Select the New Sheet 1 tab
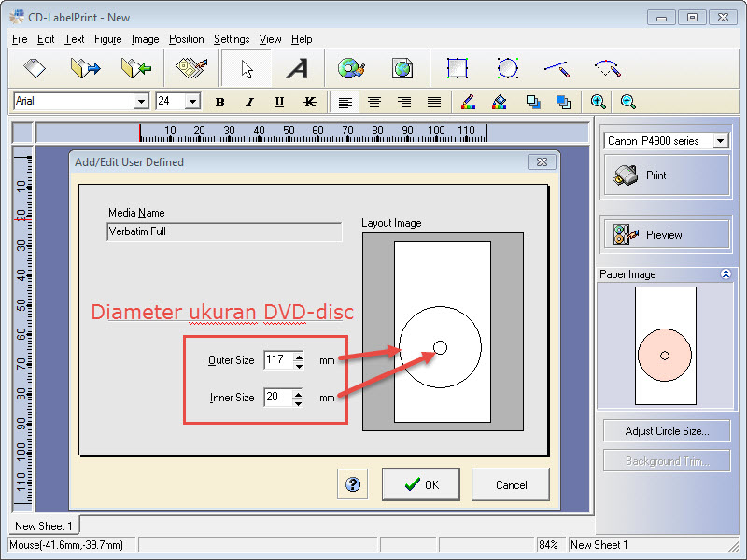The width and height of the screenshot is (747, 560). 44,525
